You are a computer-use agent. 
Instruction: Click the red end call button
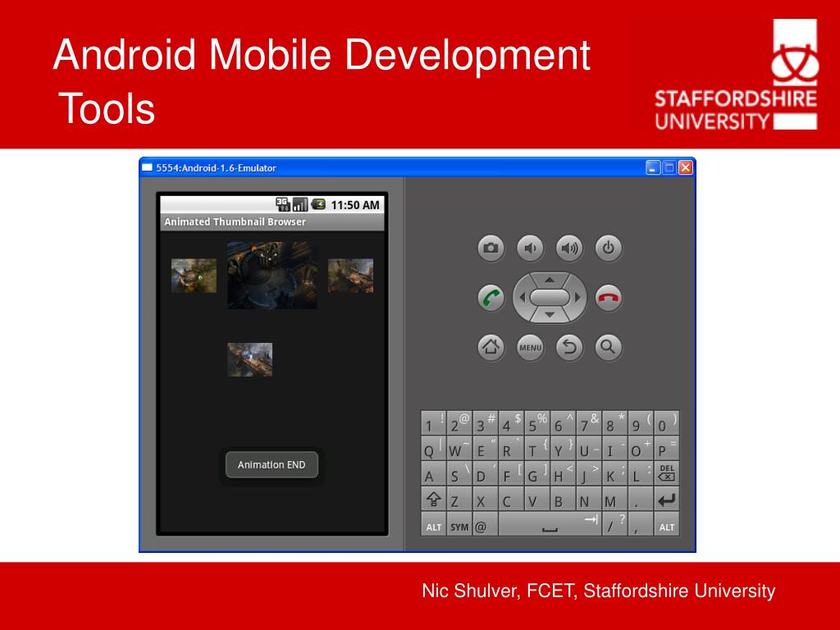point(608,297)
